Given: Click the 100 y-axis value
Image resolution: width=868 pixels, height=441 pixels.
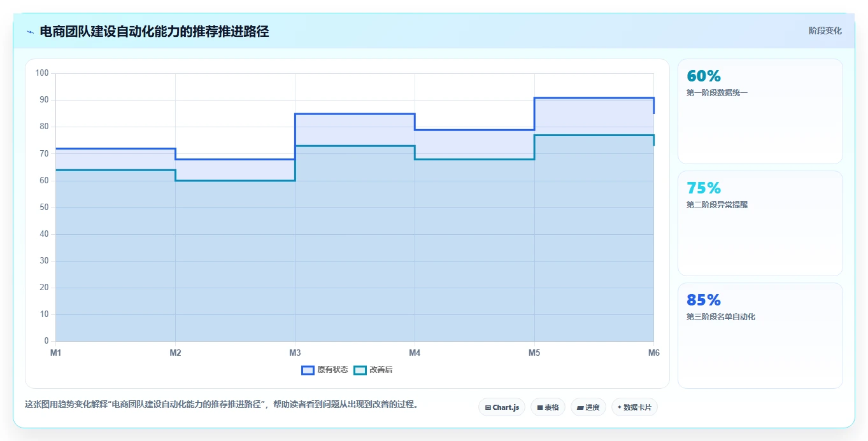Looking at the screenshot, I should (42, 73).
